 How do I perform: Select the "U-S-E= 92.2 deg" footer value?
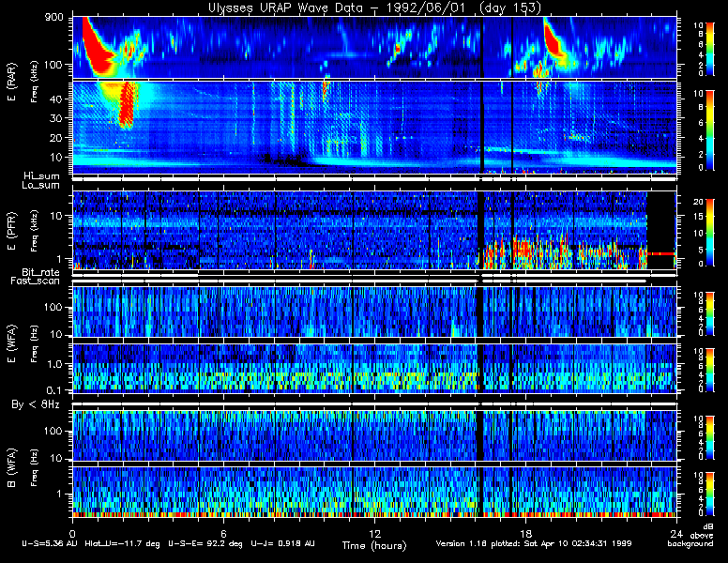[x=205, y=543]
